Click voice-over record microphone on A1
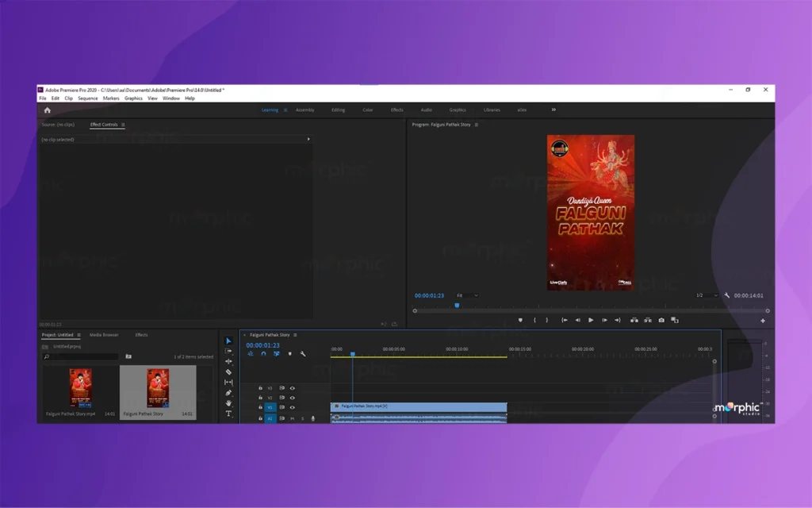 click(312, 418)
